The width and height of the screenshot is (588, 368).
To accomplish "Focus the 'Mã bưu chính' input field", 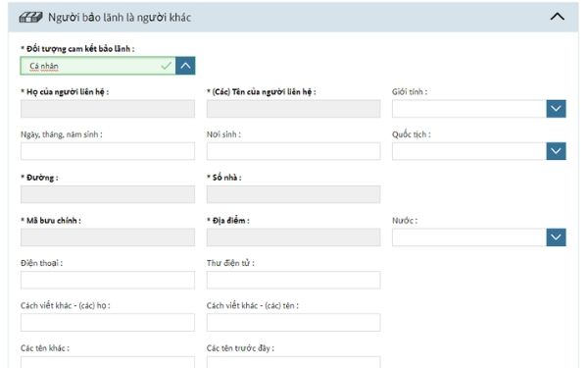I will (x=108, y=237).
